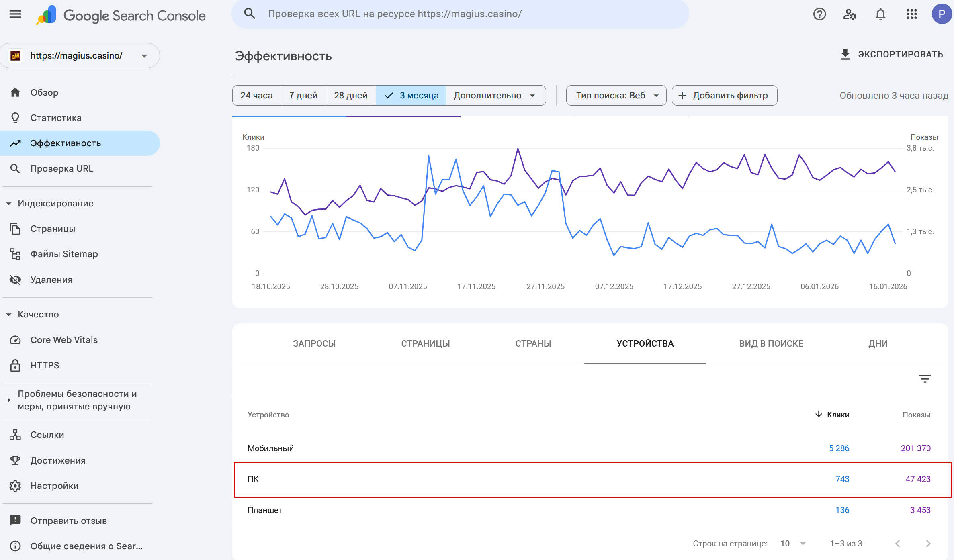The width and height of the screenshot is (954, 560).
Task: Expand the Тип поиска: Веб dropdown
Action: pos(616,96)
